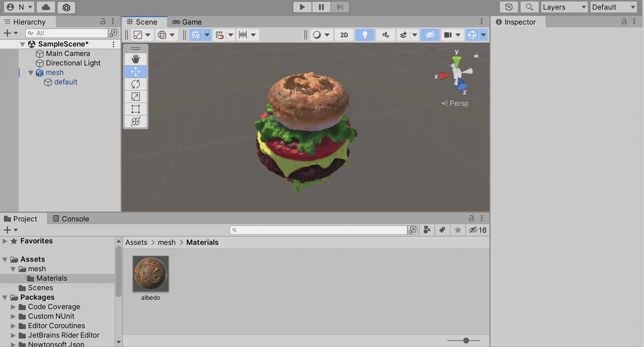This screenshot has width=644, height=347.
Task: Select the albedo material thumbnail
Action: pyautogui.click(x=150, y=273)
